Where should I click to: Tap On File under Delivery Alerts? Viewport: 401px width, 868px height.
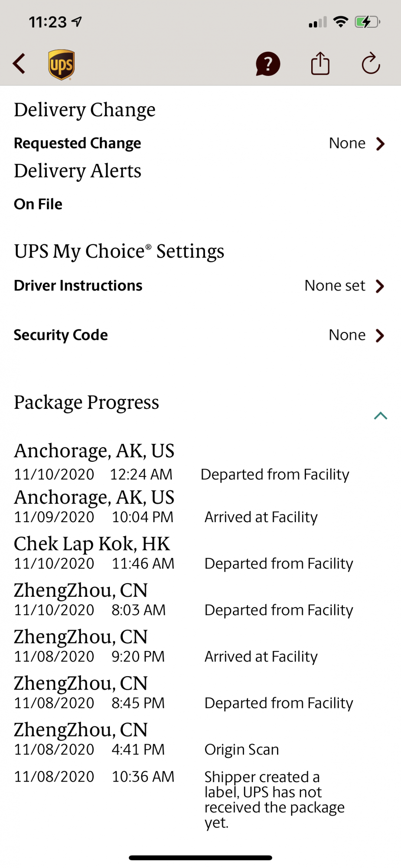point(38,204)
